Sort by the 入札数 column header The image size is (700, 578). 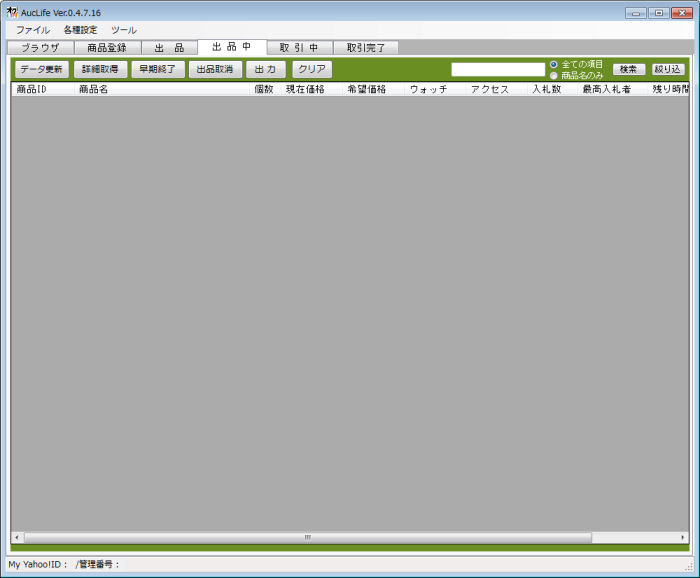point(552,89)
